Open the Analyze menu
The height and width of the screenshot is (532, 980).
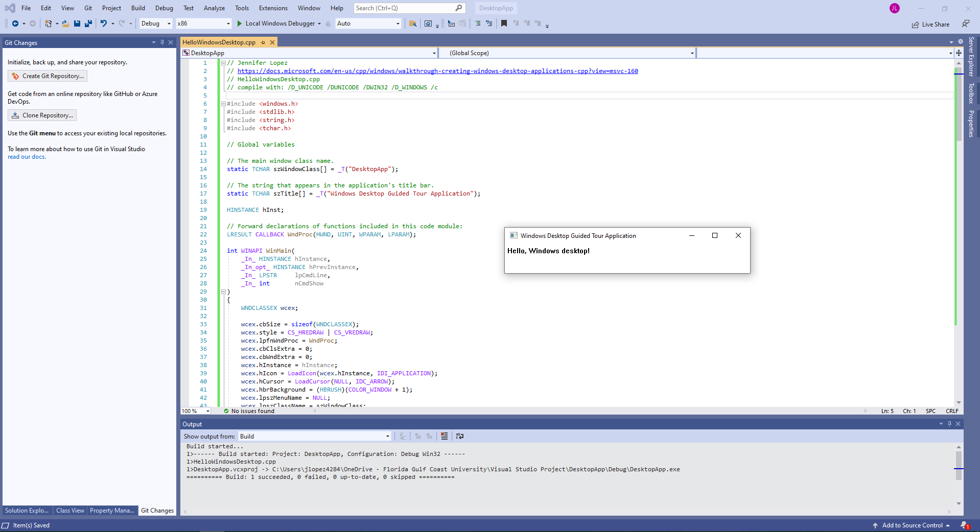point(214,8)
